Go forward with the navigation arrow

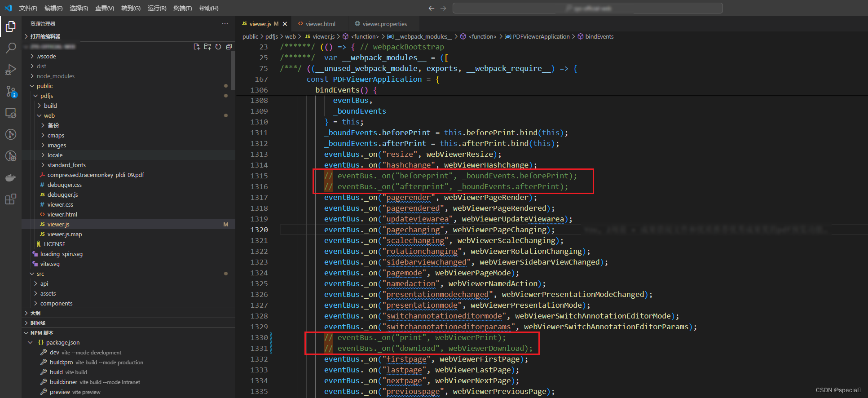pyautogui.click(x=443, y=8)
